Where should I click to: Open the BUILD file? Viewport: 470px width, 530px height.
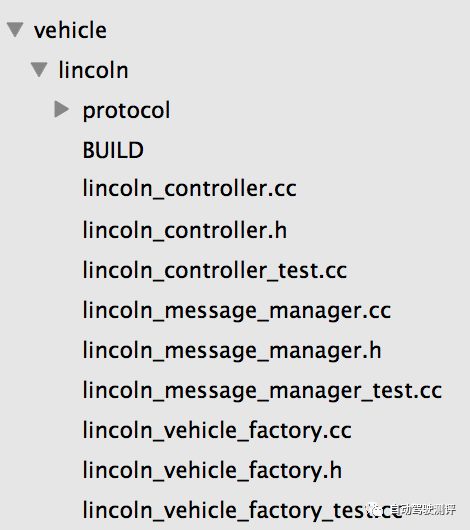coord(113,150)
